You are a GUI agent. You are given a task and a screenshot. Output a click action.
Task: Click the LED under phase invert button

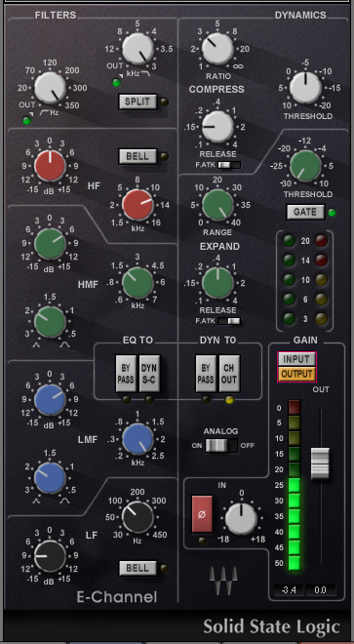pos(203,541)
